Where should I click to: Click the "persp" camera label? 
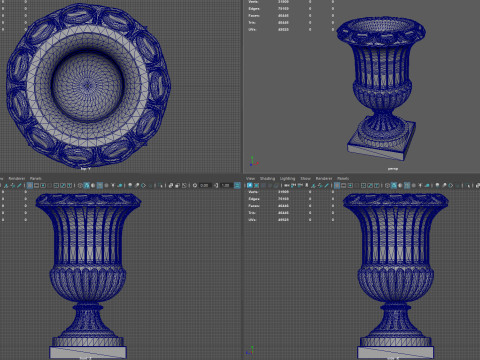(x=393, y=169)
